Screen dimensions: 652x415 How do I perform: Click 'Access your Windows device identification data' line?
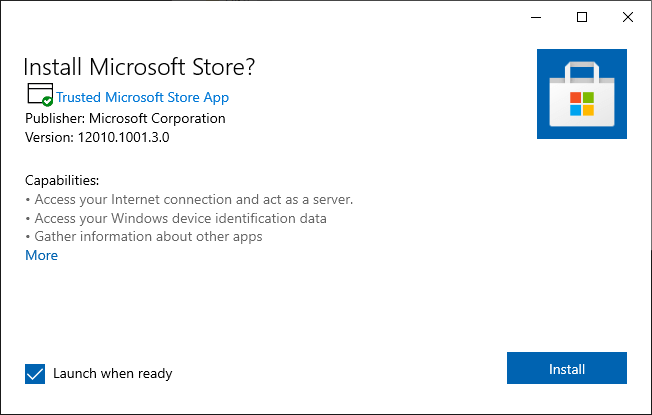pyautogui.click(x=180, y=218)
